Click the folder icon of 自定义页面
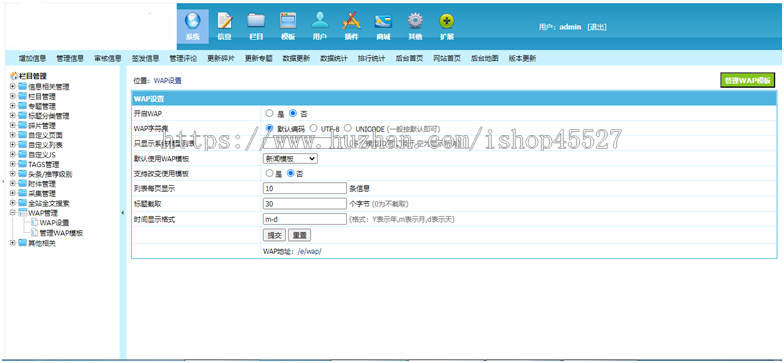Screen dimensions: 784x363 coord(22,135)
